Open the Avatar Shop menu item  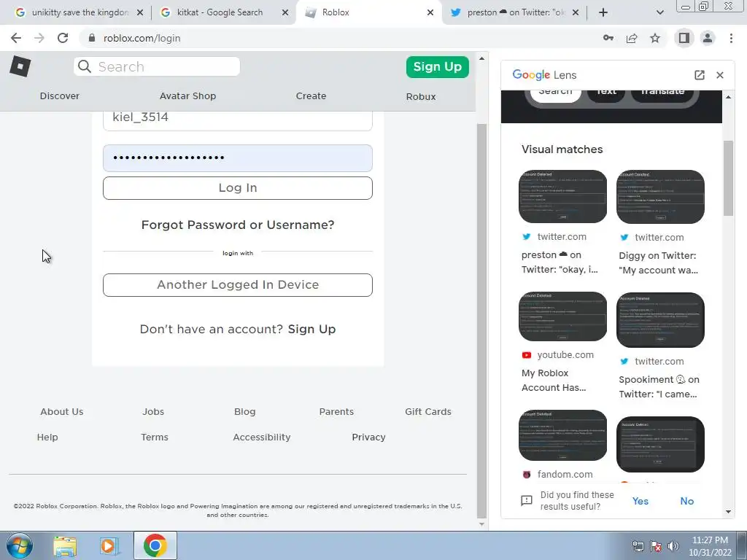(x=187, y=96)
